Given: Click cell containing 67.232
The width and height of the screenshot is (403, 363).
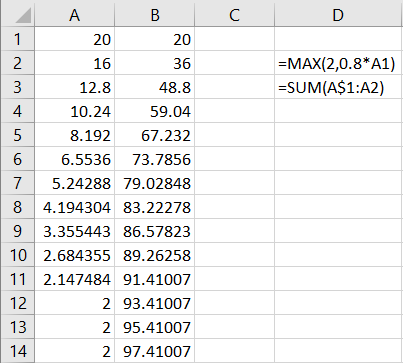Looking at the screenshot, I should click(x=154, y=135).
